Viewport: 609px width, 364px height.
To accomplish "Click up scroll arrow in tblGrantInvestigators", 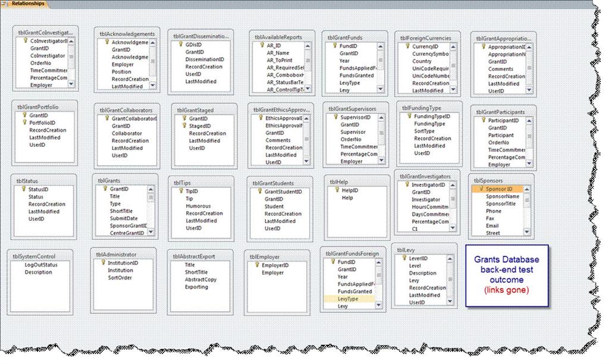I will coord(453,186).
